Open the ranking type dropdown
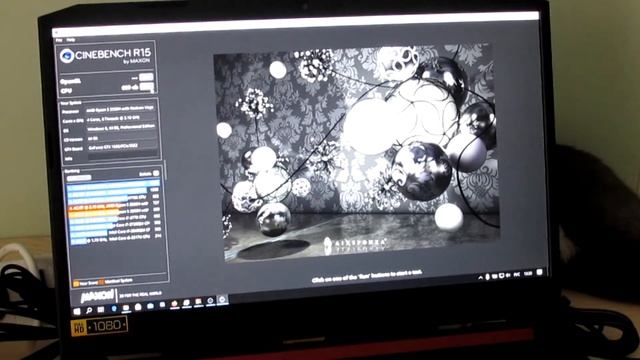 point(79,178)
